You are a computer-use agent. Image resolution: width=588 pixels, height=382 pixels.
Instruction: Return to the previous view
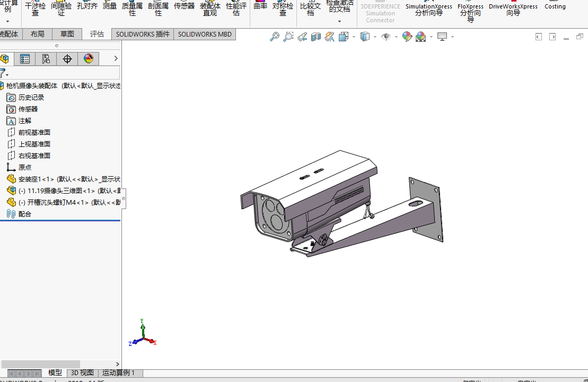pyautogui.click(x=302, y=37)
